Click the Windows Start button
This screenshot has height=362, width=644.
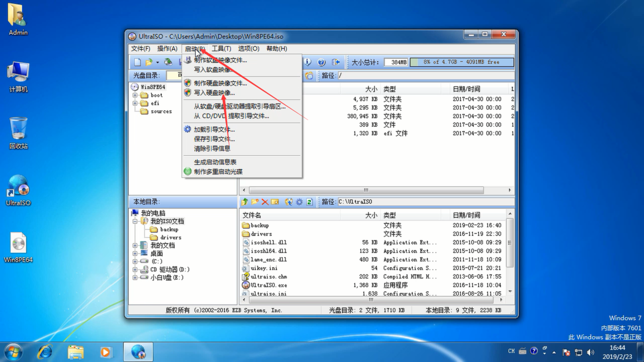(13, 351)
